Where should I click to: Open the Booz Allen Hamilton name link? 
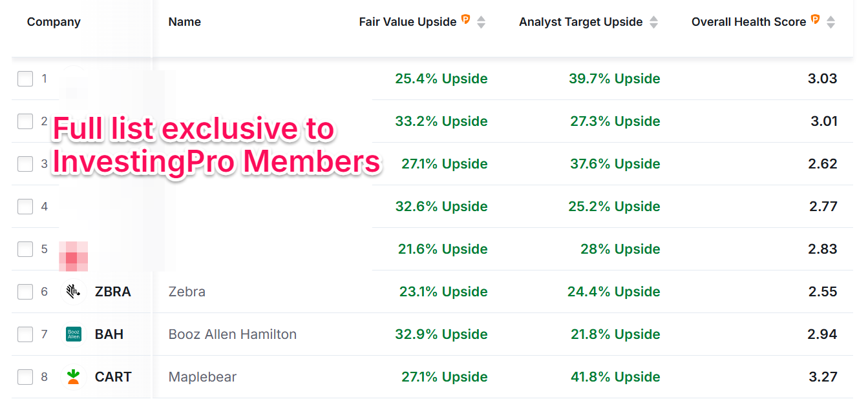[x=232, y=334]
